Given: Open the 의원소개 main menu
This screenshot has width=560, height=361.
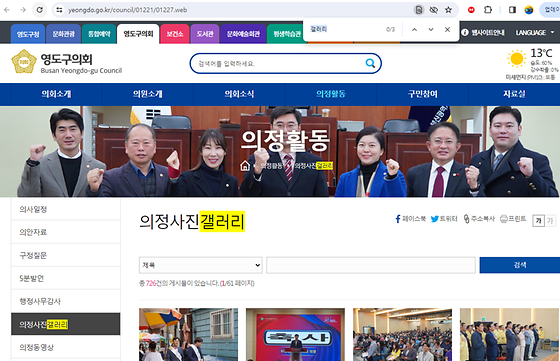Looking at the screenshot, I should 148,94.
